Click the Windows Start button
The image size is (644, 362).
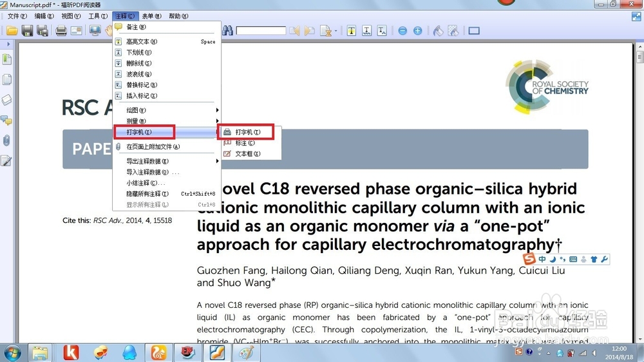(12, 353)
